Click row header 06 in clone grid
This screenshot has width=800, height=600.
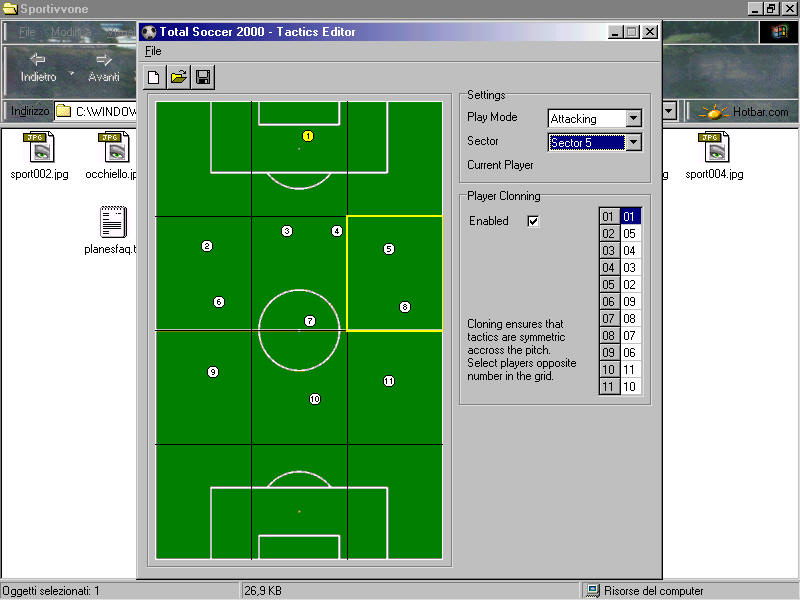tap(609, 302)
